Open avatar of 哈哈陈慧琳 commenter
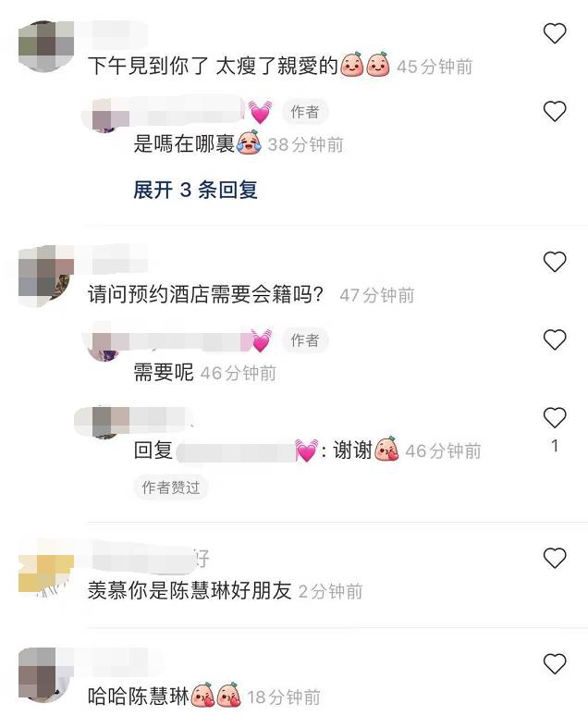The height and width of the screenshot is (728, 588). pyautogui.click(x=46, y=674)
